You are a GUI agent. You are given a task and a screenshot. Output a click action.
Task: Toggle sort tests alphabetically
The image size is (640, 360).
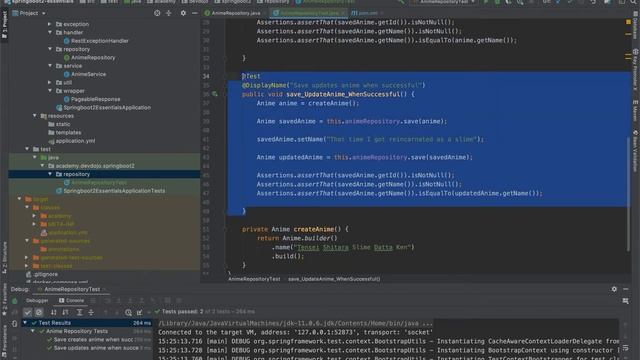pyautogui.click(x=53, y=312)
